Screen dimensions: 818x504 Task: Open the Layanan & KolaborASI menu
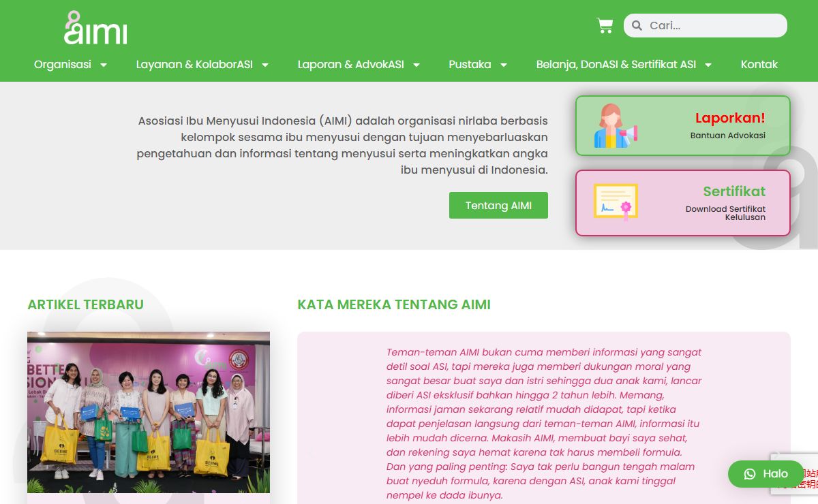194,65
